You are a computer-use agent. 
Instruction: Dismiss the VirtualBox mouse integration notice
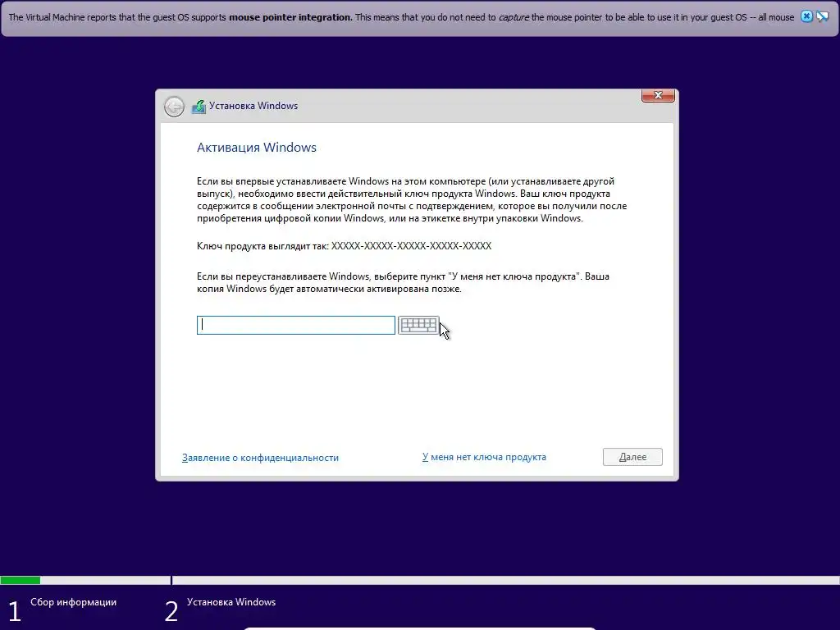pyautogui.click(x=806, y=16)
